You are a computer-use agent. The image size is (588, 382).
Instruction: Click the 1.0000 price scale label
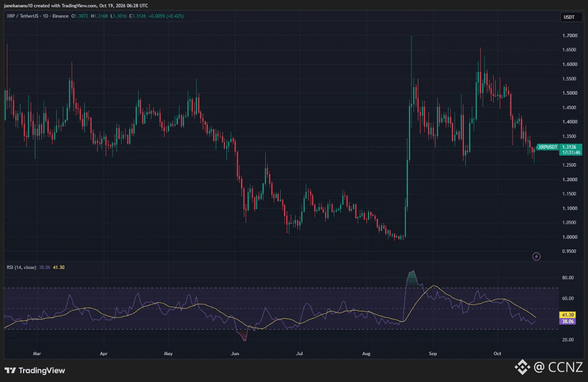pyautogui.click(x=570, y=237)
